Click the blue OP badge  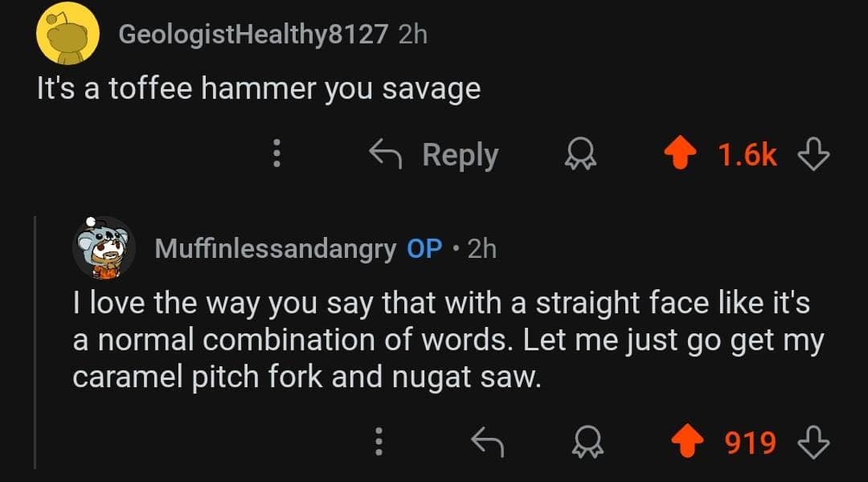pos(425,248)
